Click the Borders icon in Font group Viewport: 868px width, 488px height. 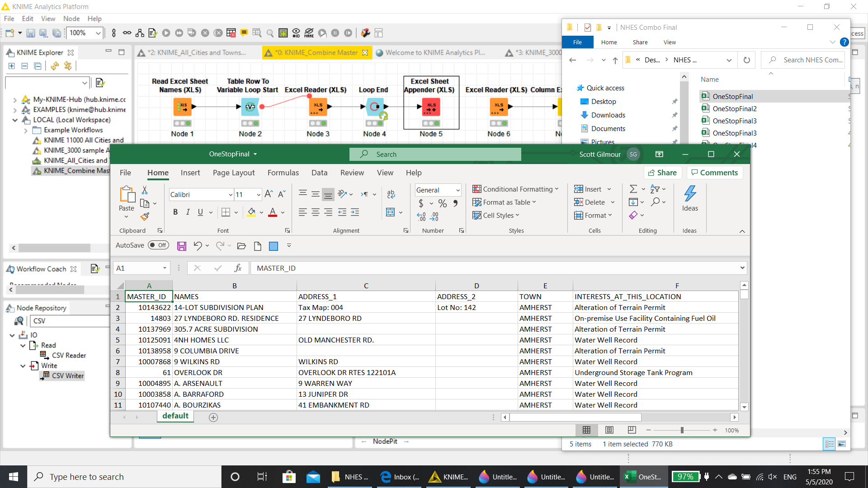(226, 212)
